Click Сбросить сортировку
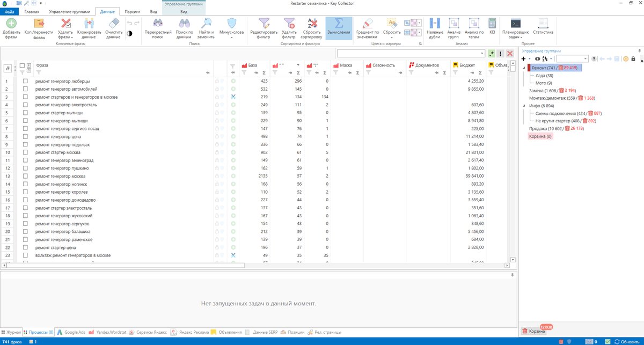This screenshot has width=644, height=345. tap(311, 30)
